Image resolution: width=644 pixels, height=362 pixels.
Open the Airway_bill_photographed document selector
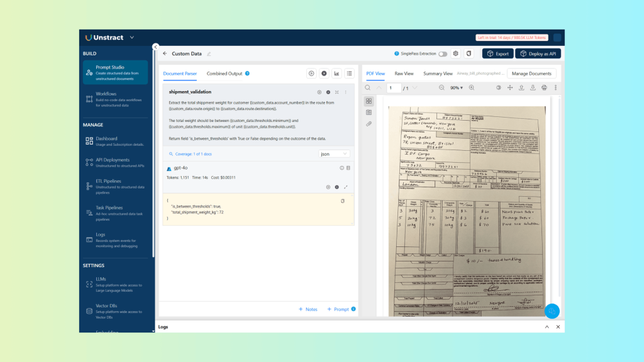coord(480,74)
